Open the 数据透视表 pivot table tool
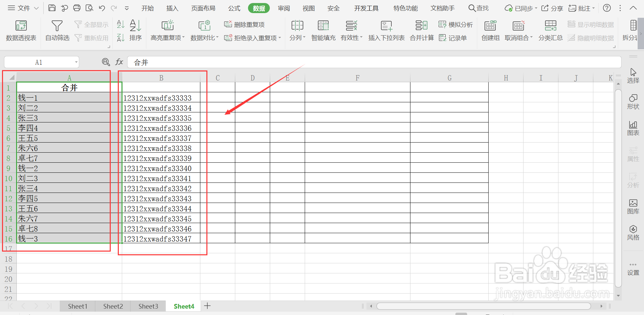 pos(21,31)
